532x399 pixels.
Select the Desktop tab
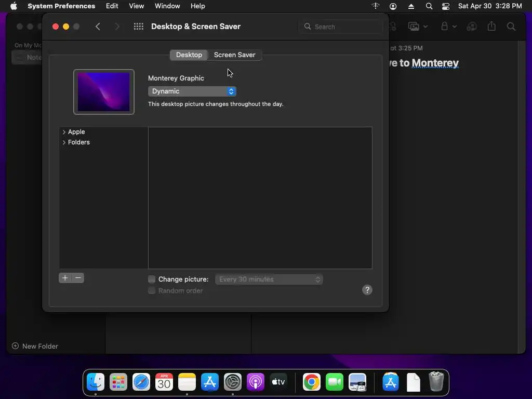click(x=189, y=55)
